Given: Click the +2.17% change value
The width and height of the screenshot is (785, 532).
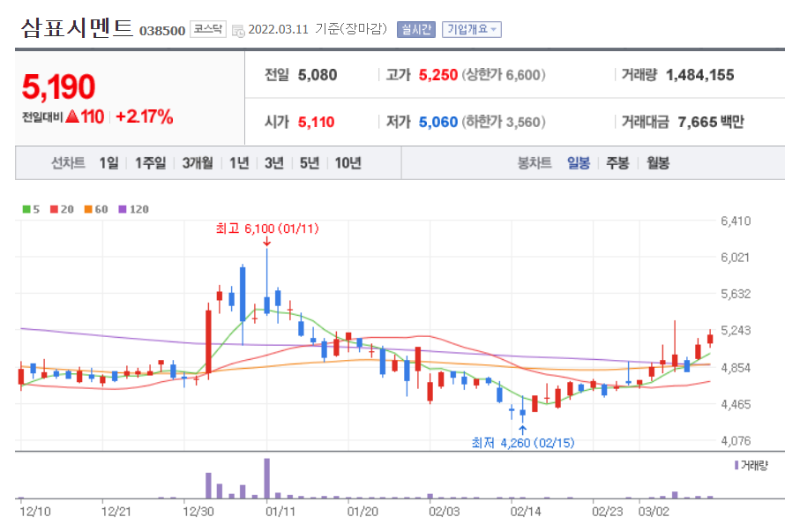Looking at the screenshot, I should (144, 116).
